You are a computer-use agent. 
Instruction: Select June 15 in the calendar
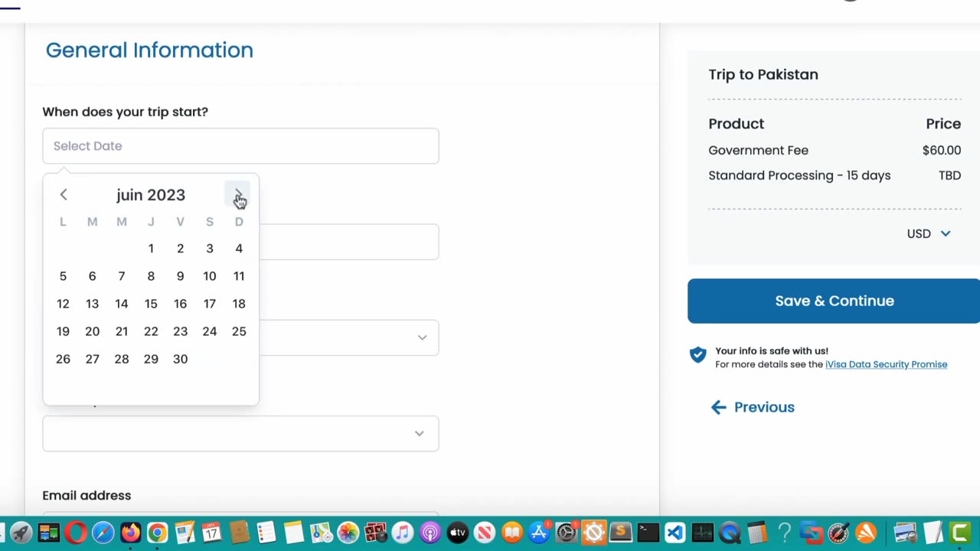(x=151, y=304)
